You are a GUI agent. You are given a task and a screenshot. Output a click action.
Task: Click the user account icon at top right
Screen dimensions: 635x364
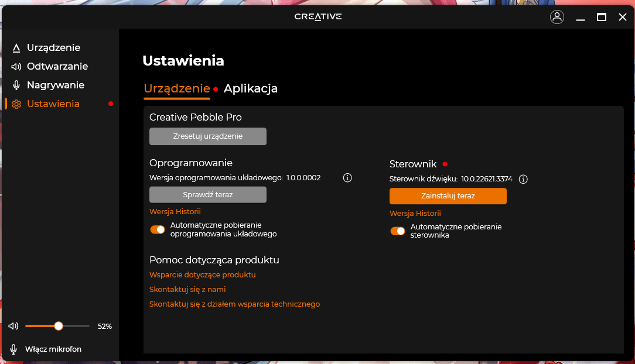pyautogui.click(x=557, y=17)
